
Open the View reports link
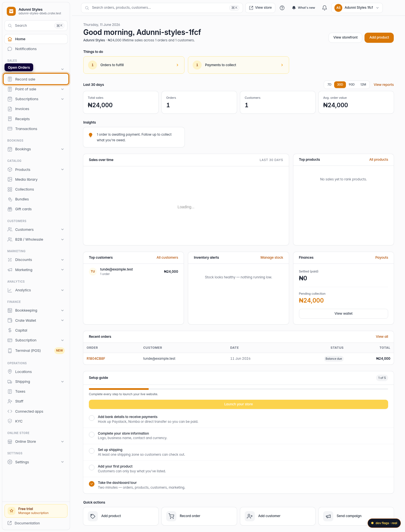click(384, 85)
